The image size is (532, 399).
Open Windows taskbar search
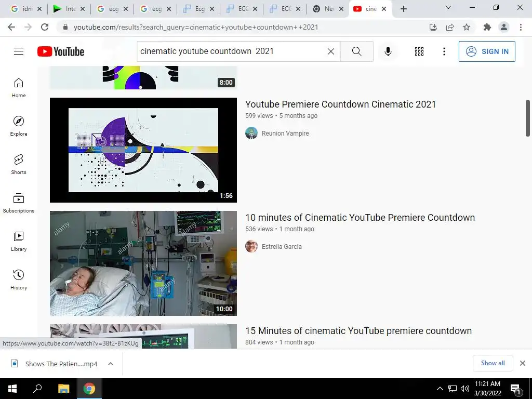click(x=37, y=389)
